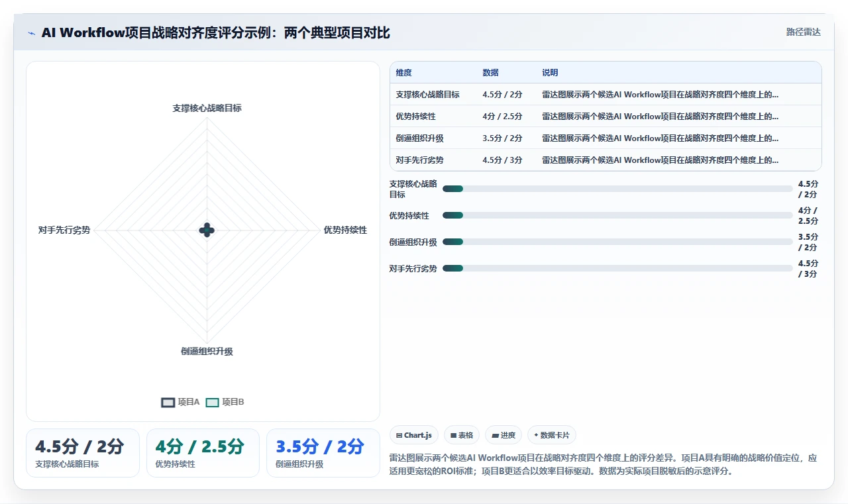Click the 倒逼组织升级 radar axis label
The image size is (848, 504).
pos(207,351)
